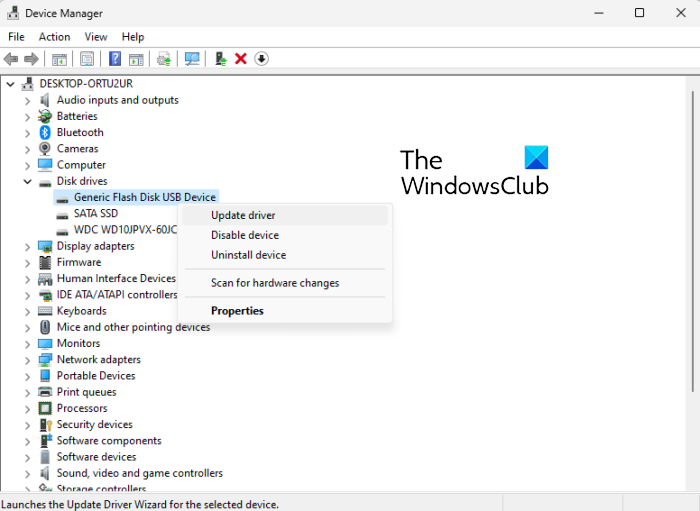Image resolution: width=700 pixels, height=511 pixels.
Task: Expand the Sound, video and game controllers category
Action: click(28, 474)
